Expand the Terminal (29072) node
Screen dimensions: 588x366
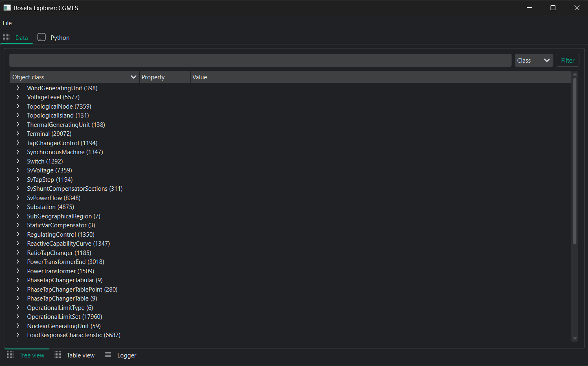(x=18, y=133)
